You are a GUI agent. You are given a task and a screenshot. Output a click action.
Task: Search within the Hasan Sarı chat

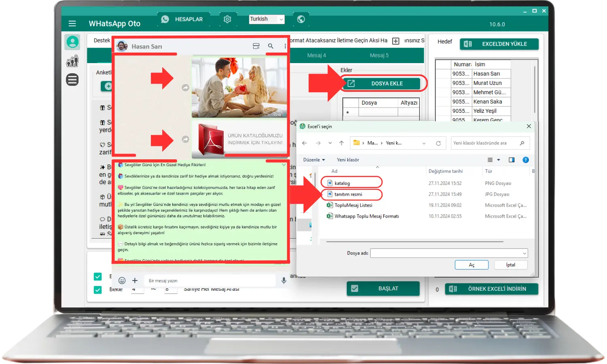tap(271, 46)
